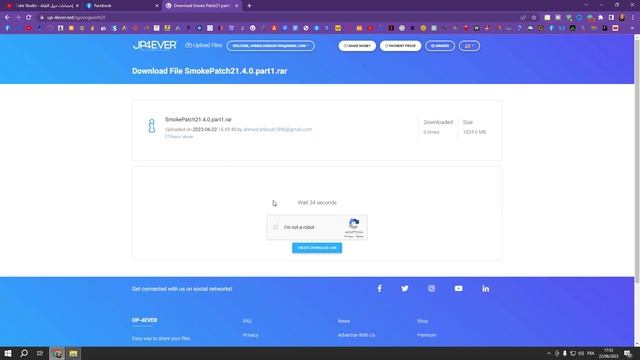Click the Make Money button
This screenshot has width=640, height=360.
click(357, 46)
